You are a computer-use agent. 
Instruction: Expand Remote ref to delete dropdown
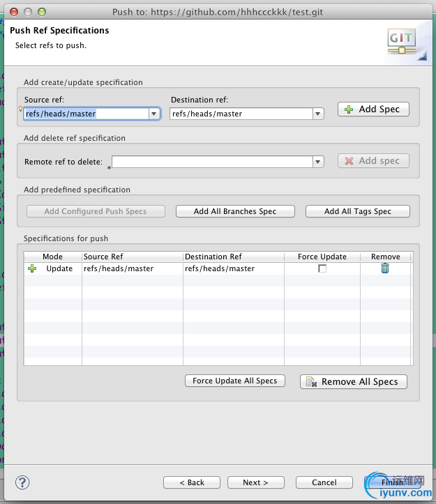coord(318,162)
